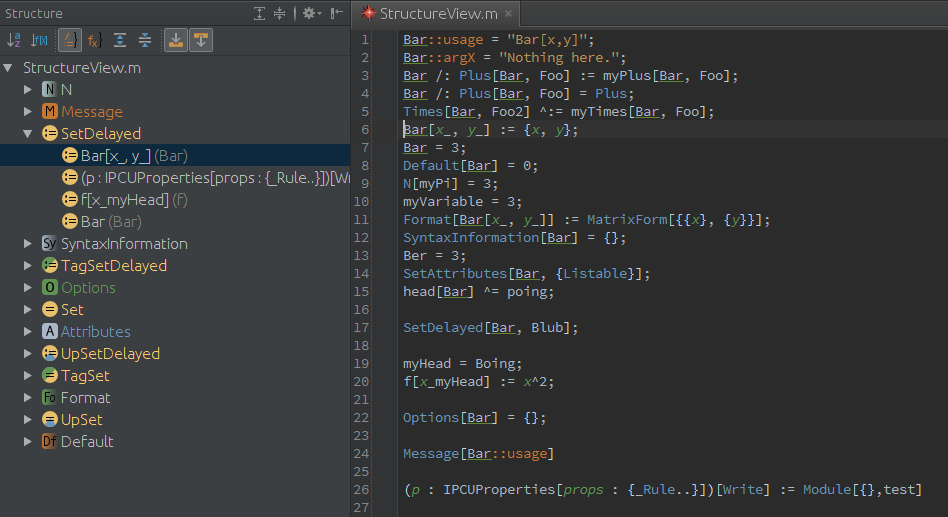Click the blue collapse all icon in toolbar
The width and height of the screenshot is (948, 517).
click(145, 40)
